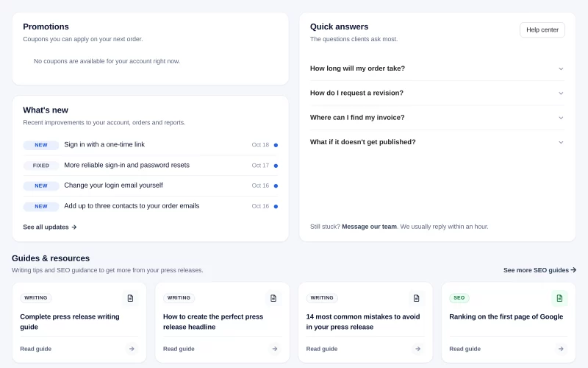Click unread dot on Oct 18 update
588x368 pixels.
pos(276,145)
